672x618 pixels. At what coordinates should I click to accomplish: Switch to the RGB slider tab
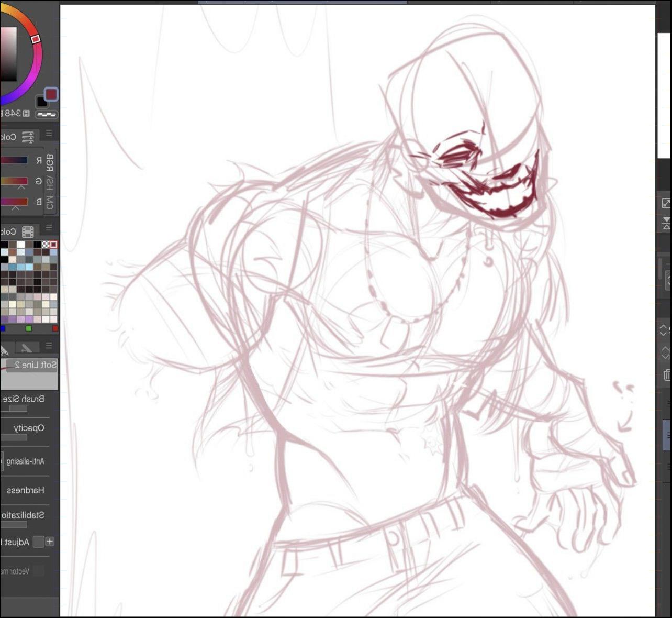click(x=50, y=162)
